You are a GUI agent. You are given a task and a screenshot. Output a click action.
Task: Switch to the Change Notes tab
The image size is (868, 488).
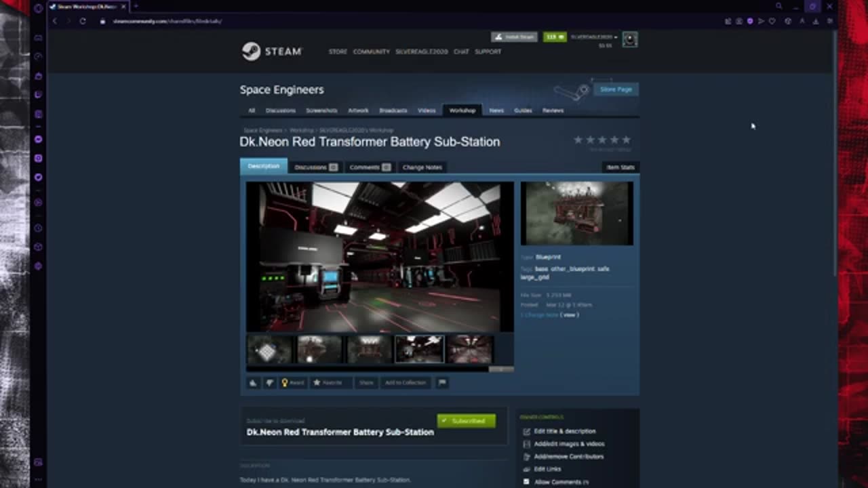(422, 167)
